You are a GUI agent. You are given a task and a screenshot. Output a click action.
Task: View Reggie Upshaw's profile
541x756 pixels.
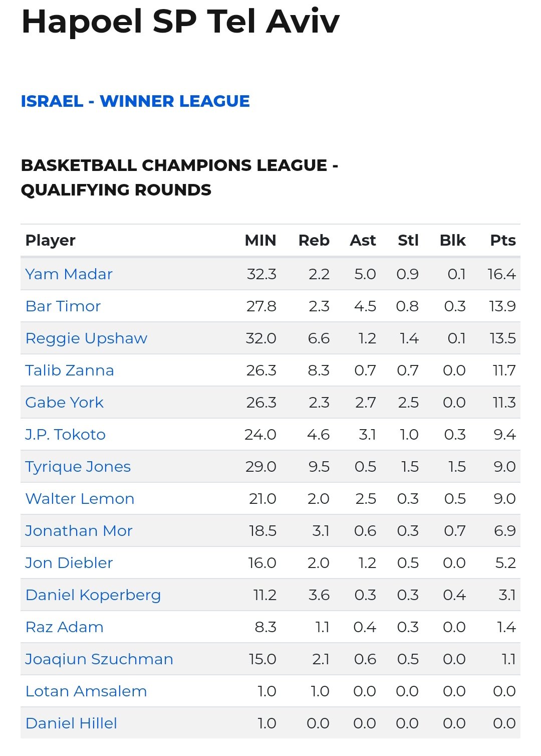click(86, 338)
